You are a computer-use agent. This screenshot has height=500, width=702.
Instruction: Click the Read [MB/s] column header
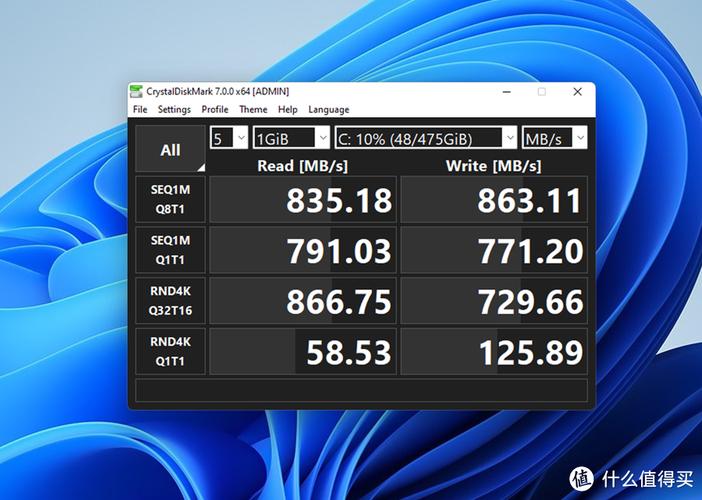[303, 166]
